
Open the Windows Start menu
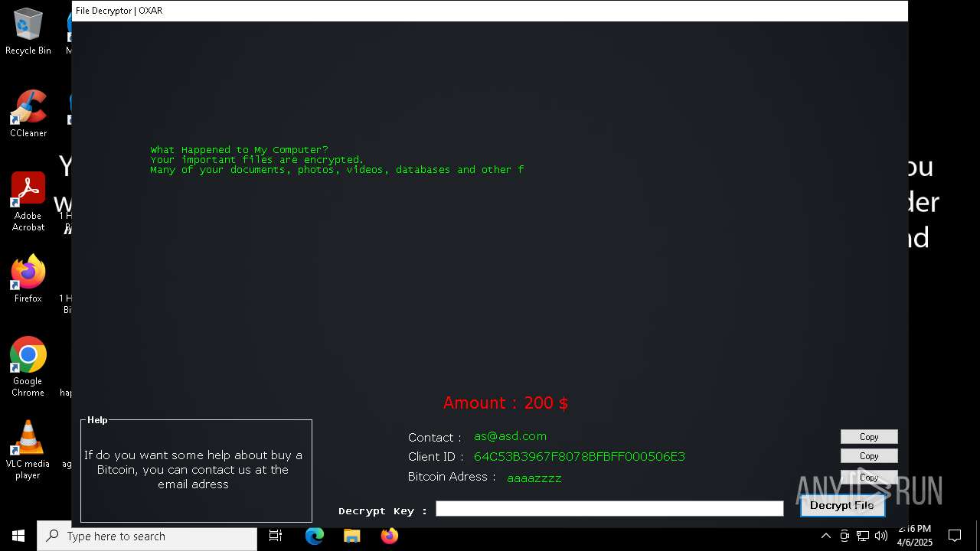(18, 536)
